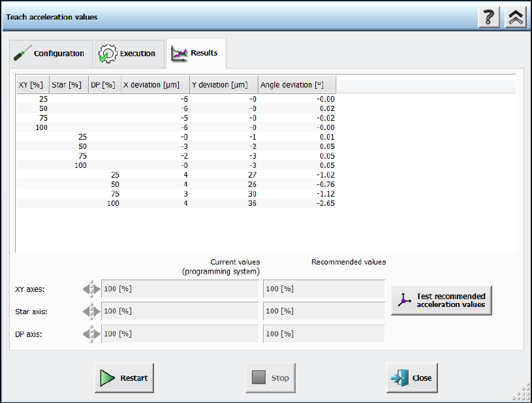Select the DP 50 result row

[x=176, y=185]
